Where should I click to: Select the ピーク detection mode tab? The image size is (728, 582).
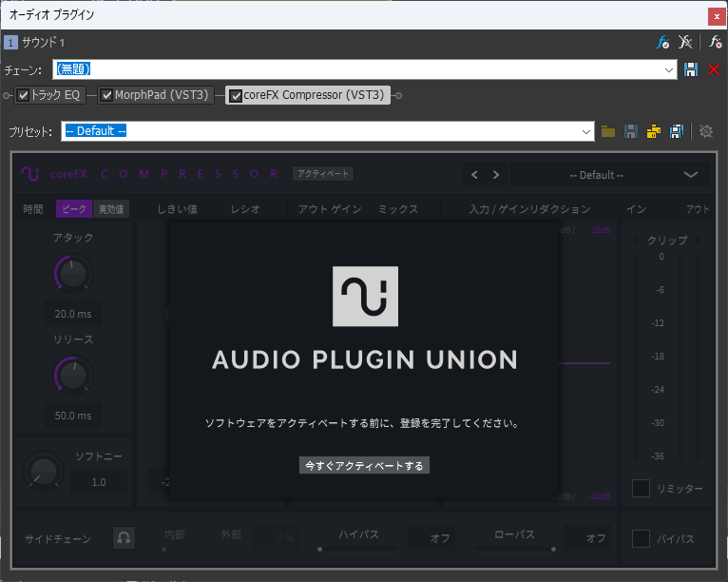pos(75,209)
